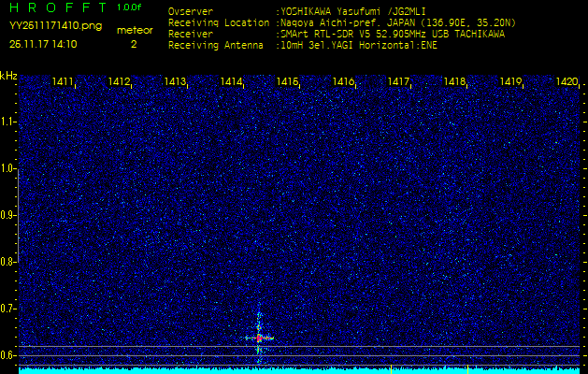Select the YY2611171410.png filename label

(55, 26)
